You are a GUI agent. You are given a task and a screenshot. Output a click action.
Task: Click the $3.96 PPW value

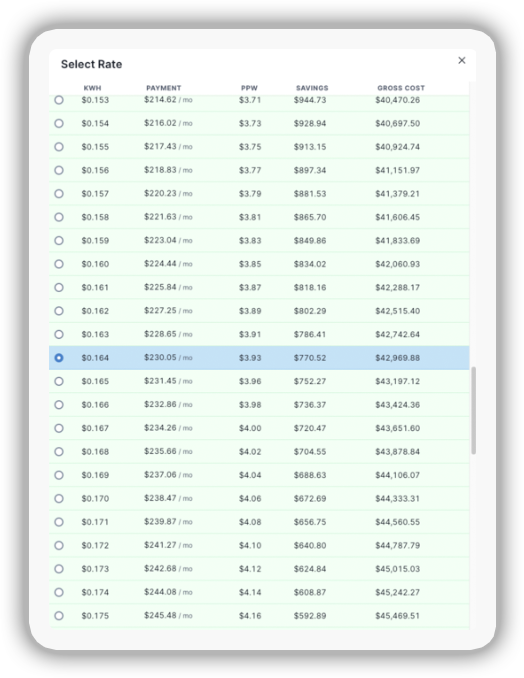click(250, 381)
